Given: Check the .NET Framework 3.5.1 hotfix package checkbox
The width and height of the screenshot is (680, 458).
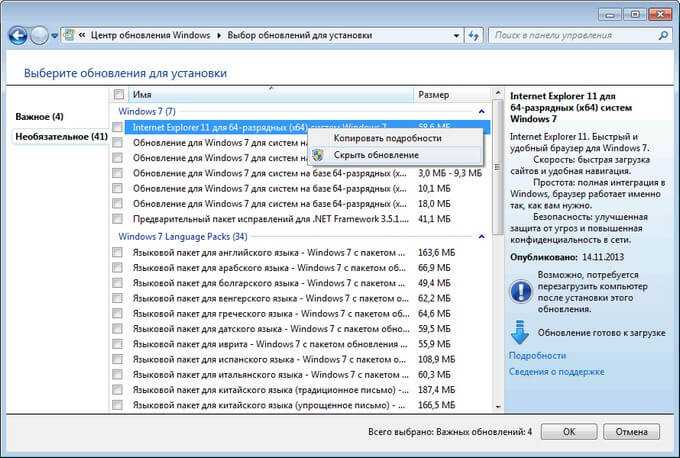Looking at the screenshot, I should coord(117,219).
